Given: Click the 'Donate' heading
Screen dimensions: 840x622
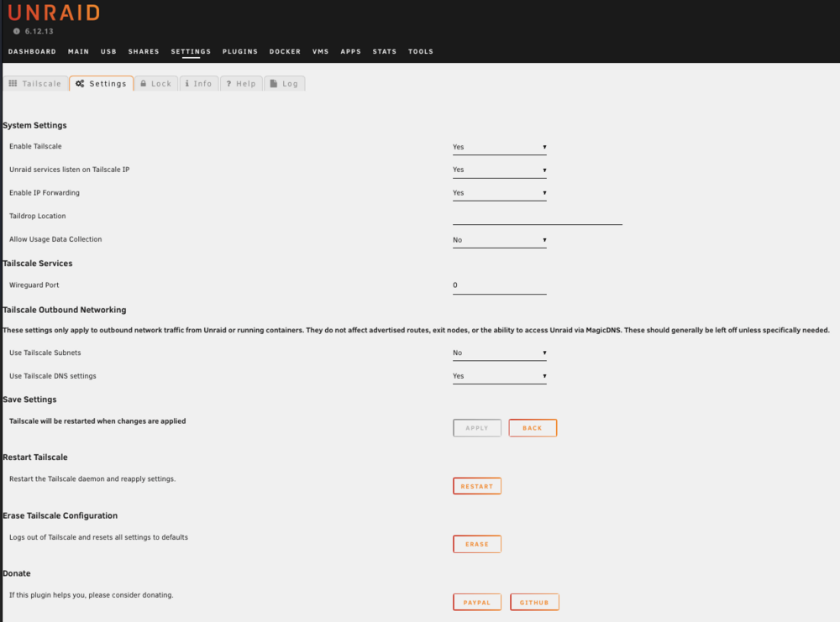Looking at the screenshot, I should coord(17,573).
